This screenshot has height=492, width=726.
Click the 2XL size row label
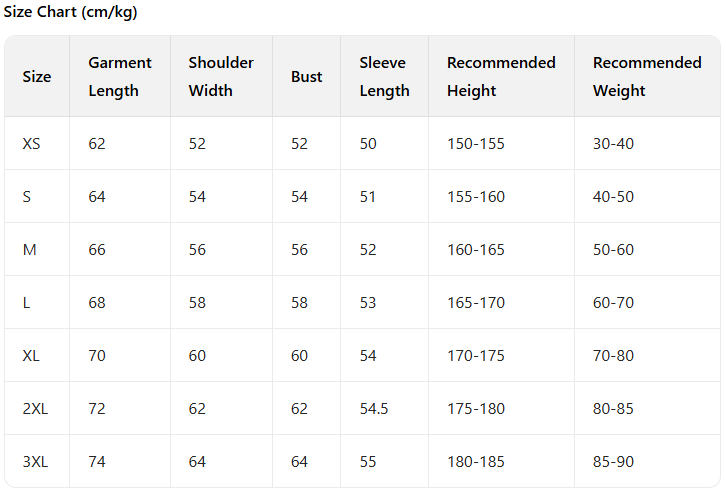click(35, 409)
